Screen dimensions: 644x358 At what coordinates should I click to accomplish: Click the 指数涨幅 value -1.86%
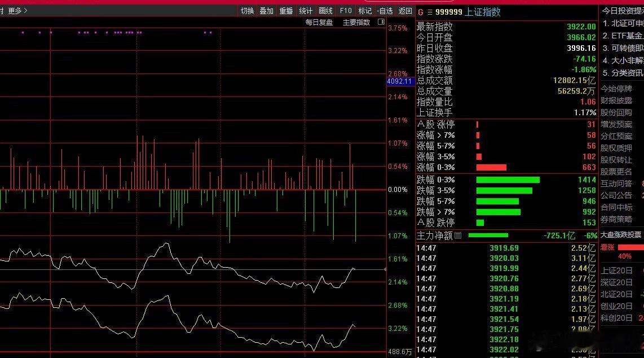click(584, 69)
